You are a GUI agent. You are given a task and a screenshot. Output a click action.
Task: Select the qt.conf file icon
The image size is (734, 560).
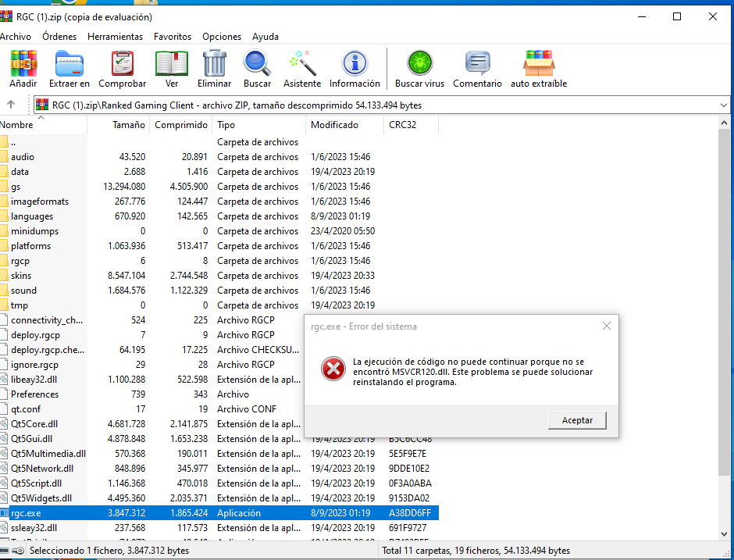point(4,408)
